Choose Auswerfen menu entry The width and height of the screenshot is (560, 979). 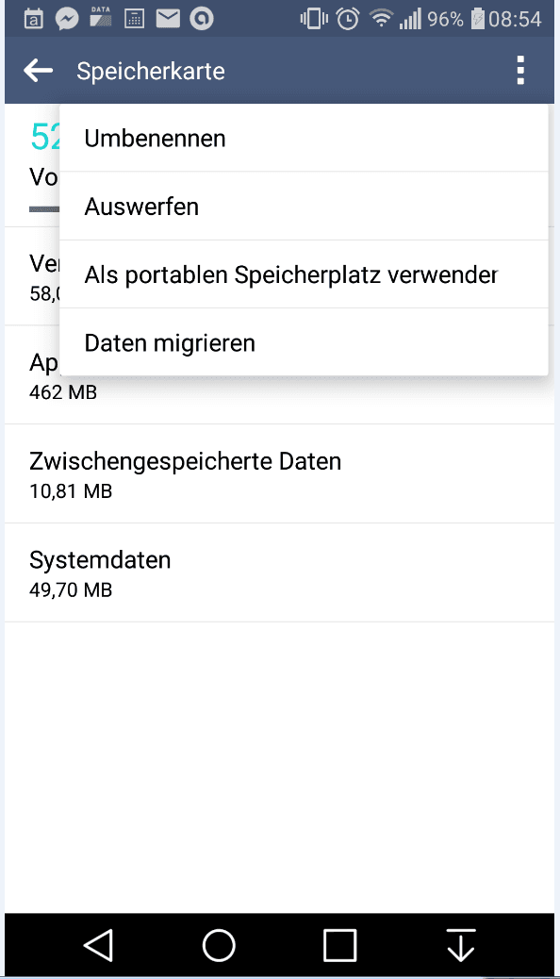(304, 206)
